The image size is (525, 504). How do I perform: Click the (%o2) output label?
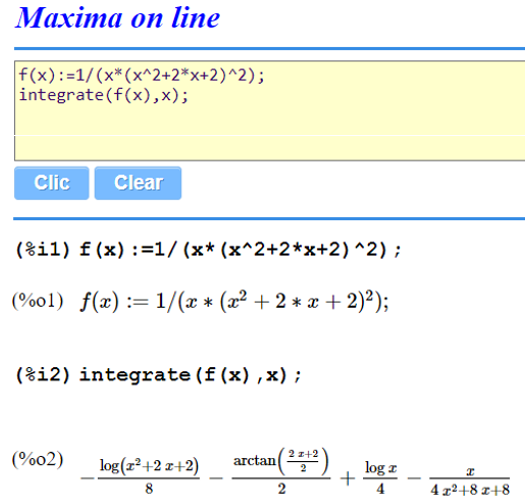[38, 459]
